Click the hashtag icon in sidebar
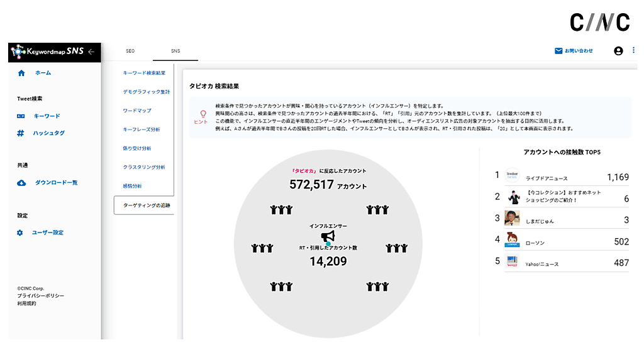Viewport: 644px width, 362px height. (x=21, y=133)
